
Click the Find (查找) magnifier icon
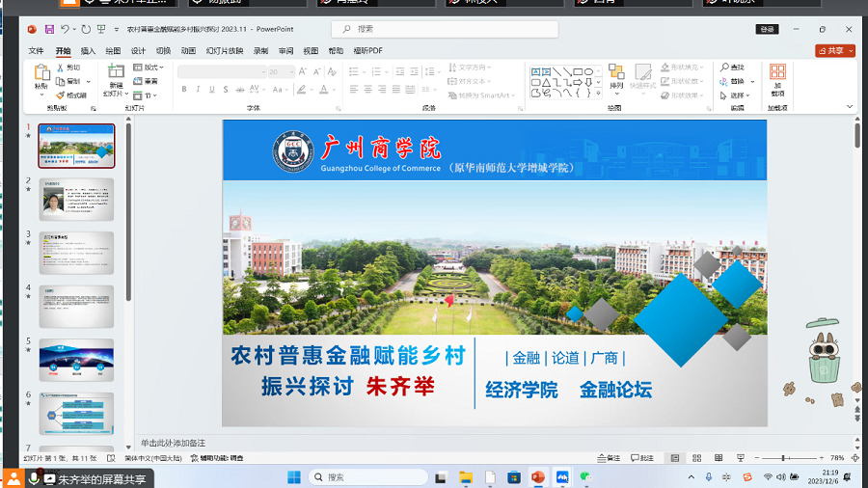coord(725,68)
